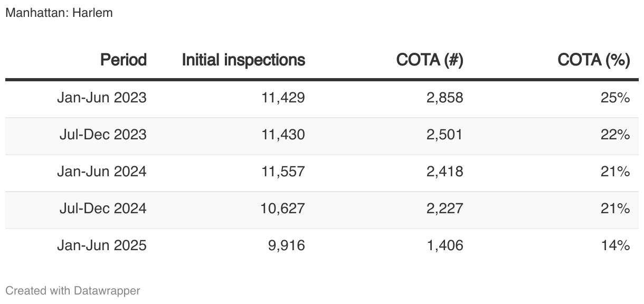Select the 2,858 COTA count cell
Screen dimensions: 644x304
point(444,98)
